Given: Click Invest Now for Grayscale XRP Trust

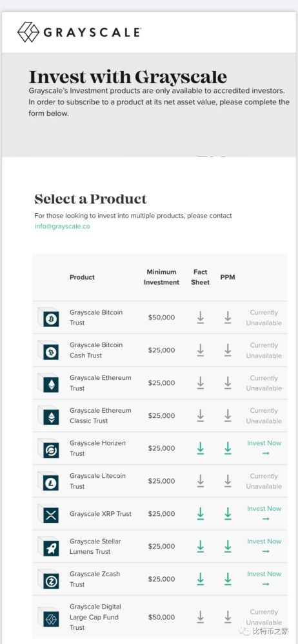Looking at the screenshot, I should (x=264, y=513).
